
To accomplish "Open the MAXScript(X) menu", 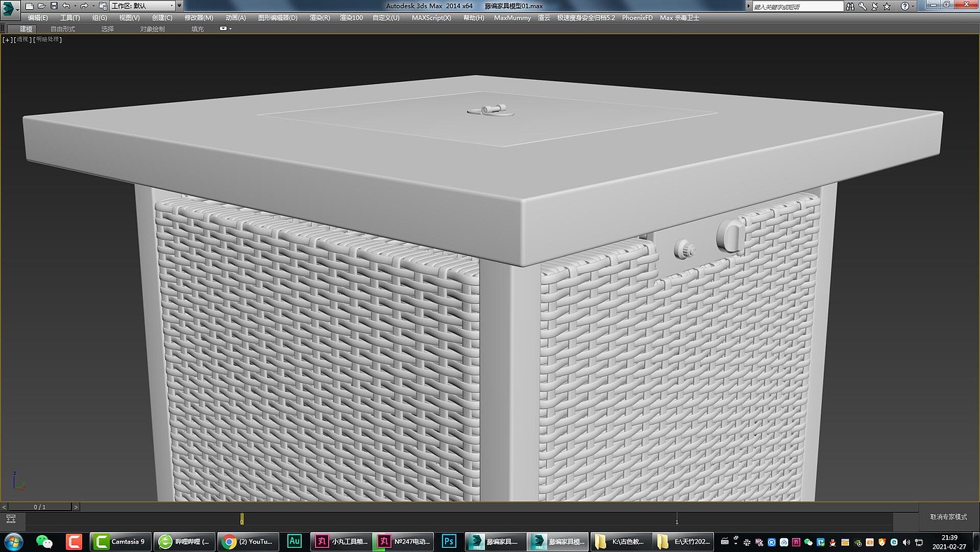I will pos(431,18).
